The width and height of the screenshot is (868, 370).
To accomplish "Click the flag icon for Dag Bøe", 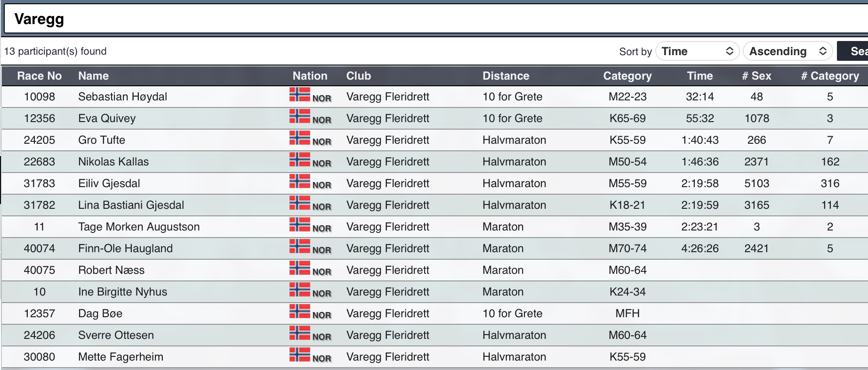I will pos(299,312).
